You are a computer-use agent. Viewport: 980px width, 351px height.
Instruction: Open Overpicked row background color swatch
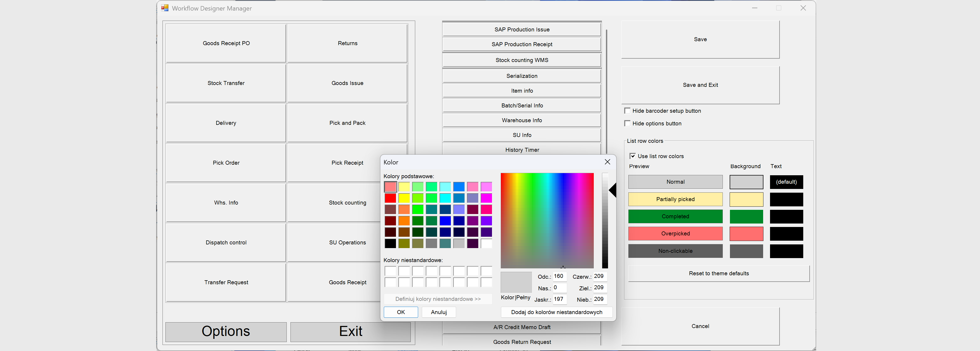746,234
